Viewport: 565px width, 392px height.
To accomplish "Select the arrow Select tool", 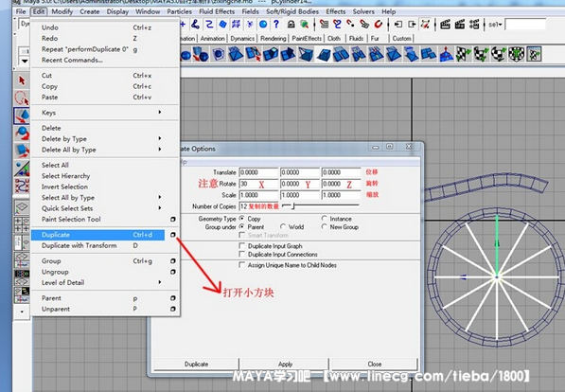I will point(22,80).
